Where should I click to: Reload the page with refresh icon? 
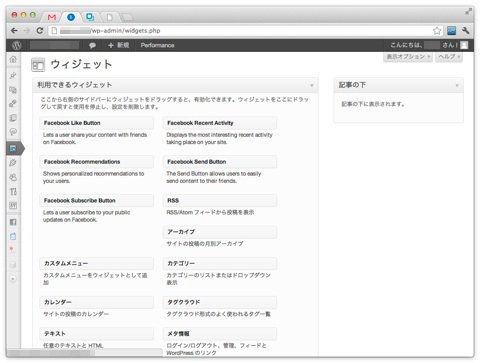(x=40, y=31)
